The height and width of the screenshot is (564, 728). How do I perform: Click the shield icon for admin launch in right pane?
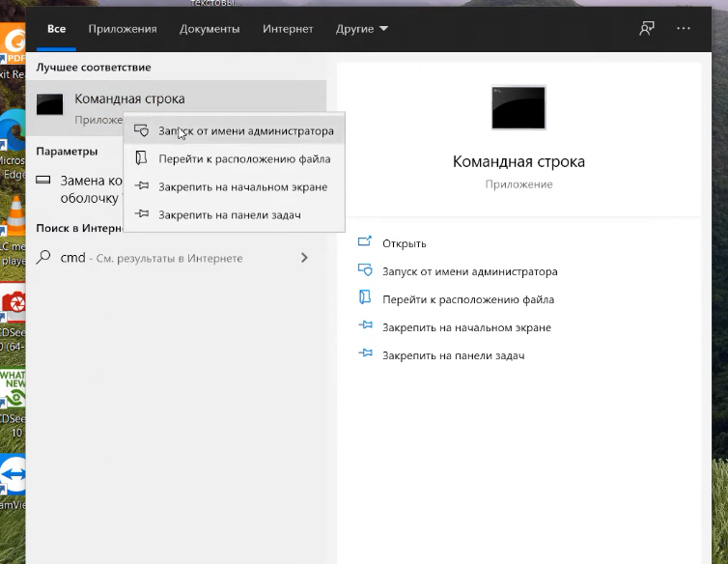(365, 271)
